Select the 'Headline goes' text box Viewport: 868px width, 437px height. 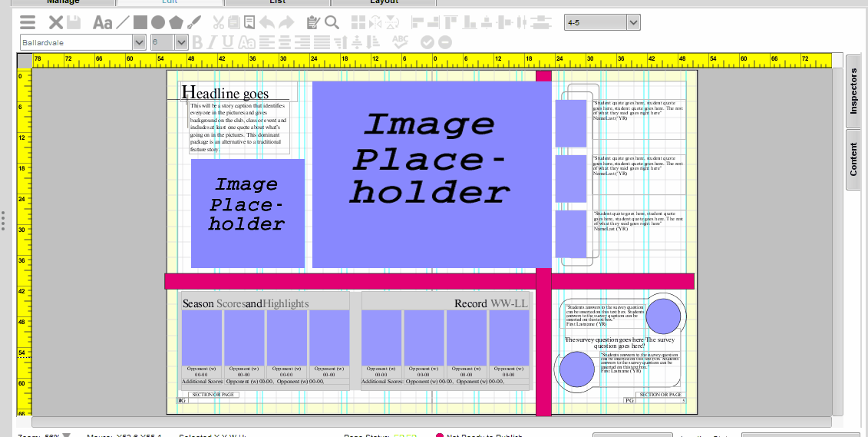tap(239, 92)
